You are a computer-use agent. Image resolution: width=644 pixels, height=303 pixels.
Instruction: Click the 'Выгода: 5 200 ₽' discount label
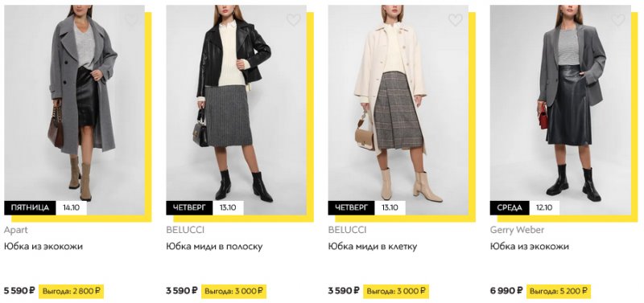pos(559,291)
